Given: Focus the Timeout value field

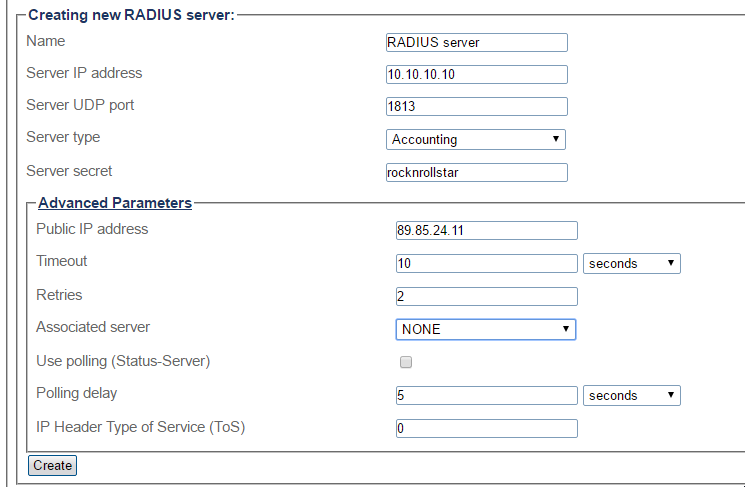Looking at the screenshot, I should tap(486, 263).
